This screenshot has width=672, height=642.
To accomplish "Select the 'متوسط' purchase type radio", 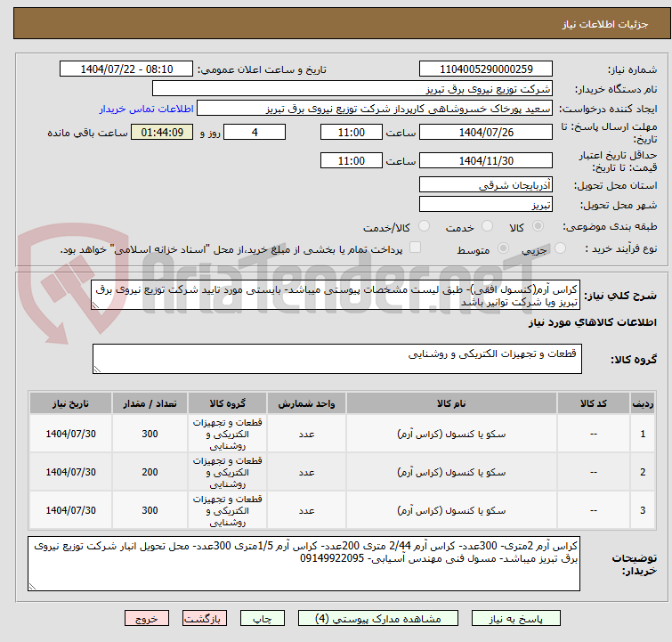I will pos(503,248).
